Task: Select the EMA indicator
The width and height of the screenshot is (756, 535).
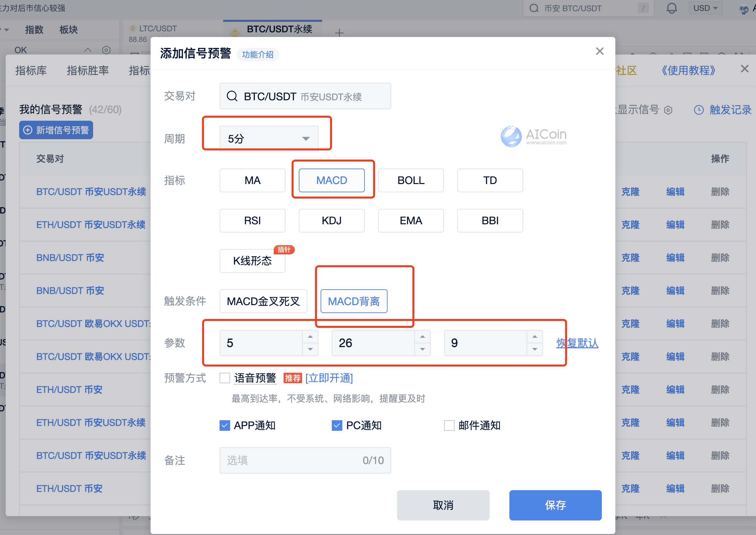Action: (x=411, y=221)
